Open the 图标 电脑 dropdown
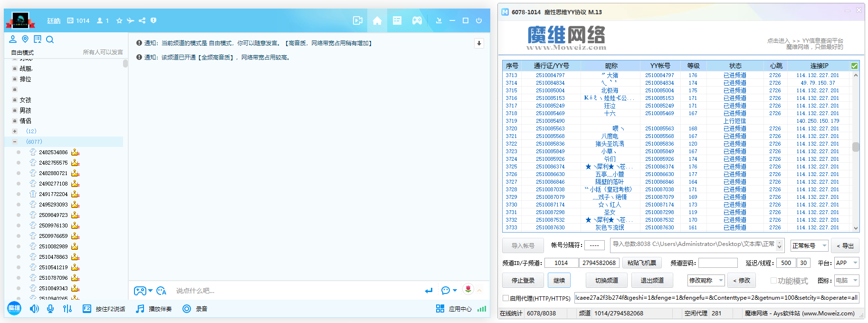The height and width of the screenshot is (323, 868). tap(847, 281)
